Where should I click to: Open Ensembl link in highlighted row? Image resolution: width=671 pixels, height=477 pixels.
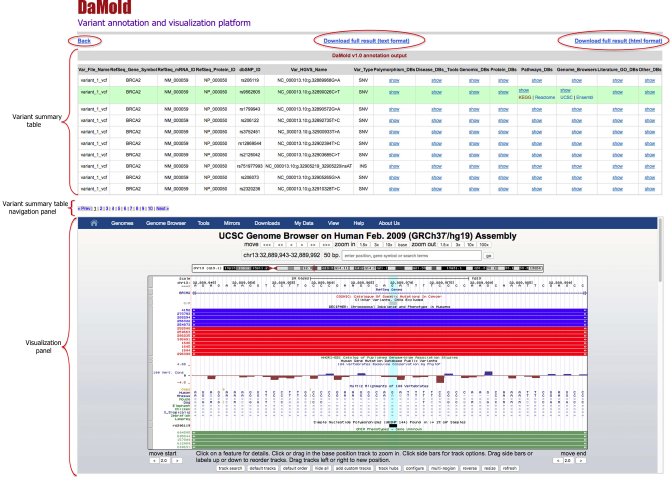pos(585,97)
